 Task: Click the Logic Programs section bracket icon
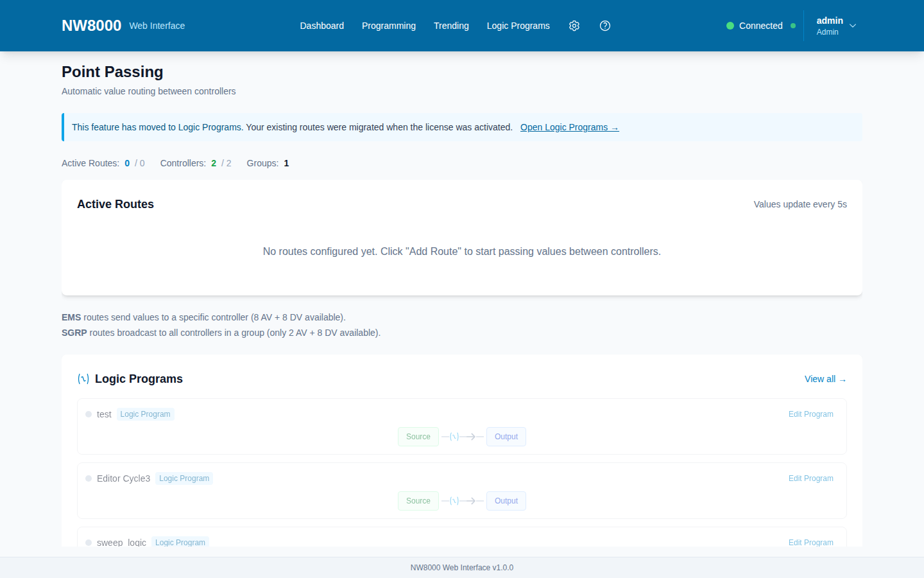(x=83, y=379)
